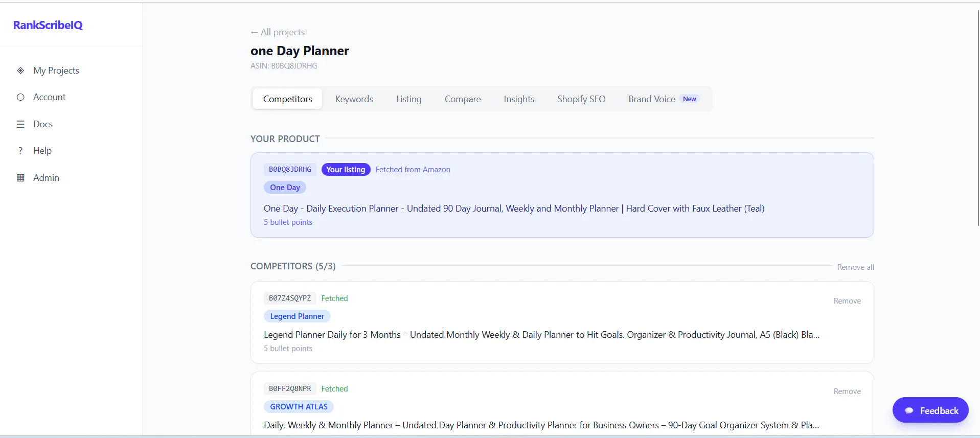
Task: Click the My Projects diamond icon
Action: [20, 71]
